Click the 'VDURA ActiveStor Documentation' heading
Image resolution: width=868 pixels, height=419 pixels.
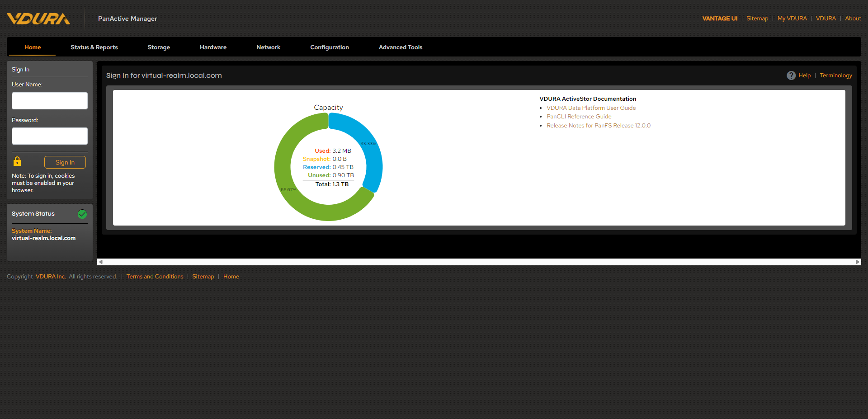coord(588,99)
